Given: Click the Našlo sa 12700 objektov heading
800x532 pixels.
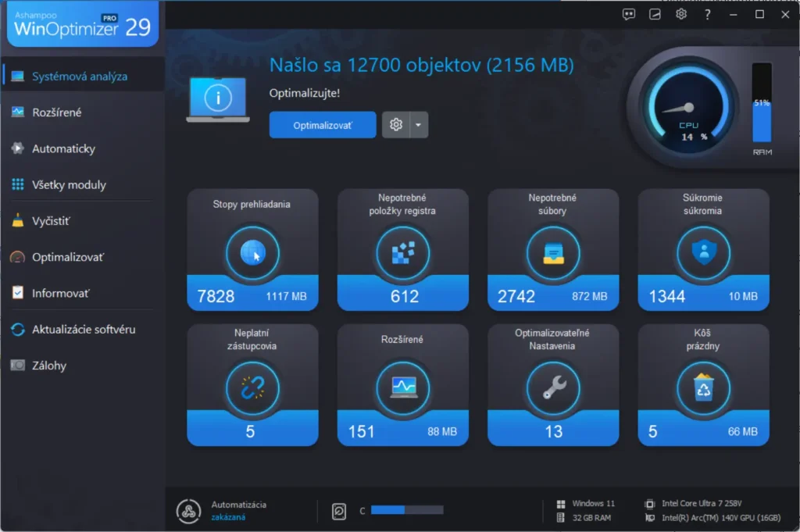Looking at the screenshot, I should click(x=421, y=66).
